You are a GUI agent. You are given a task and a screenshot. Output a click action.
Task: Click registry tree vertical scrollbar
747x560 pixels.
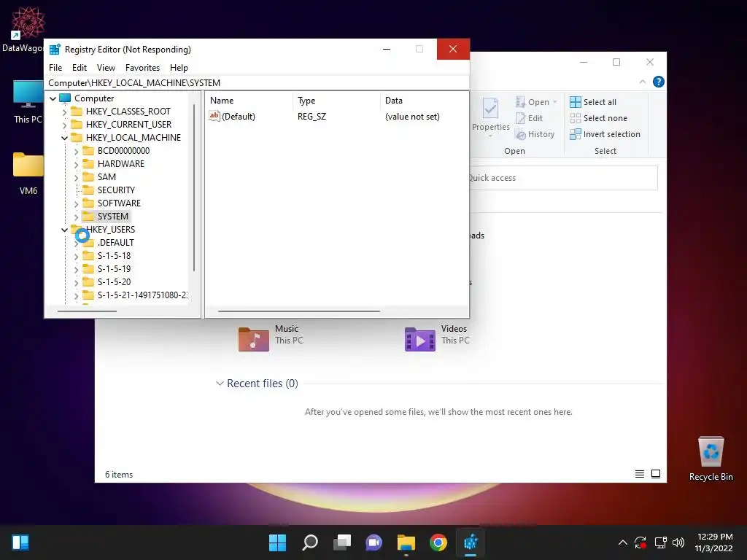[x=194, y=187]
